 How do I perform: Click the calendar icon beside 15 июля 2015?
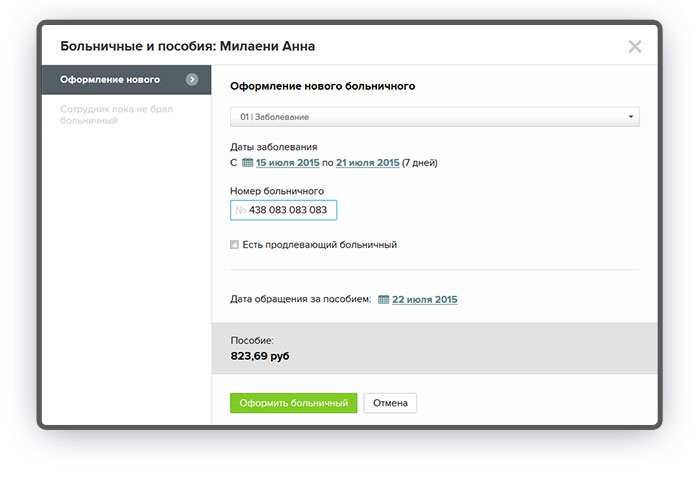pyautogui.click(x=248, y=162)
